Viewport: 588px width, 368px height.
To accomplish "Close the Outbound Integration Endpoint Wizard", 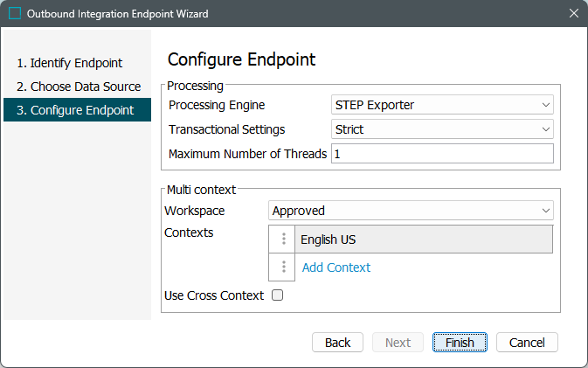I will (573, 14).
